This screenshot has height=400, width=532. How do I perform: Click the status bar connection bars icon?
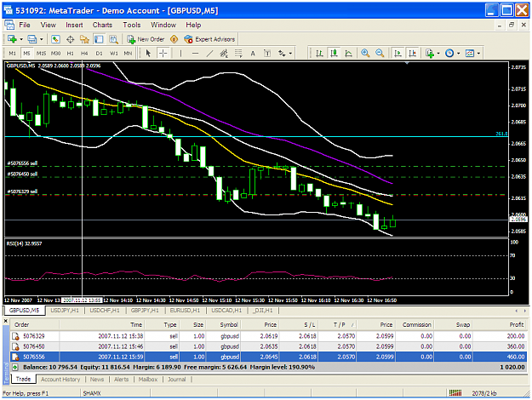pyautogui.click(x=455, y=393)
